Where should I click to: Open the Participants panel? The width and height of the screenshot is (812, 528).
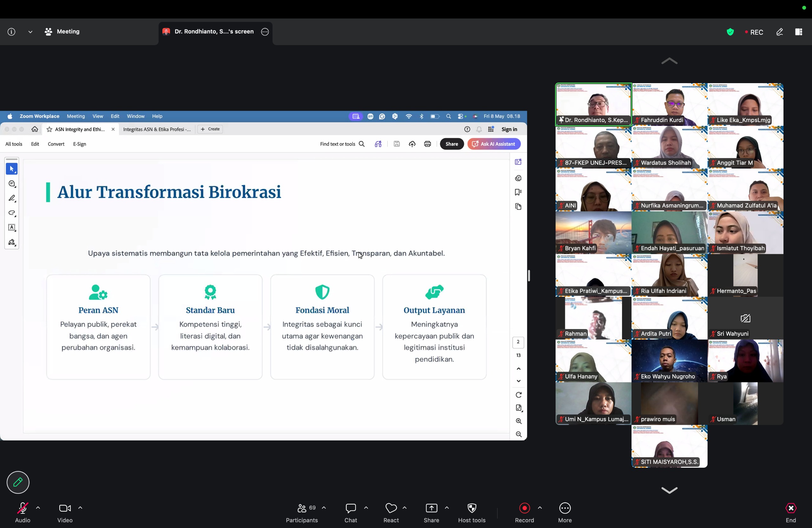click(302, 513)
